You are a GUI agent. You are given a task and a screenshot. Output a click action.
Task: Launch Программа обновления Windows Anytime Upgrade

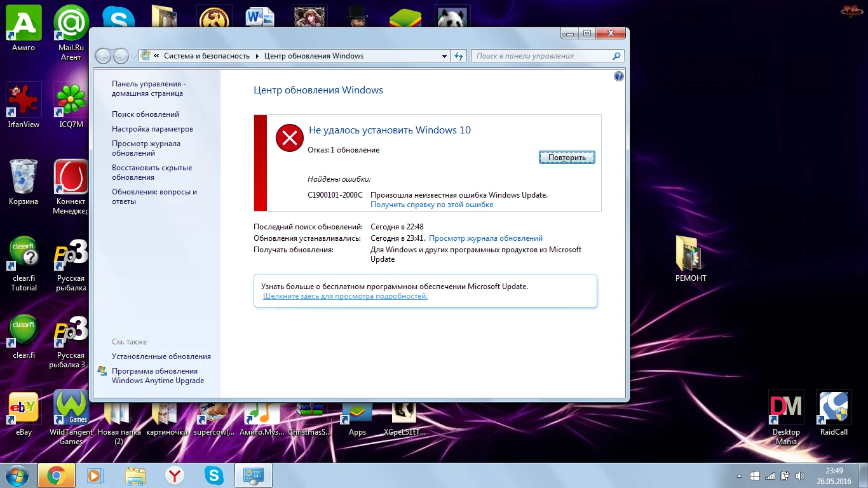click(158, 376)
